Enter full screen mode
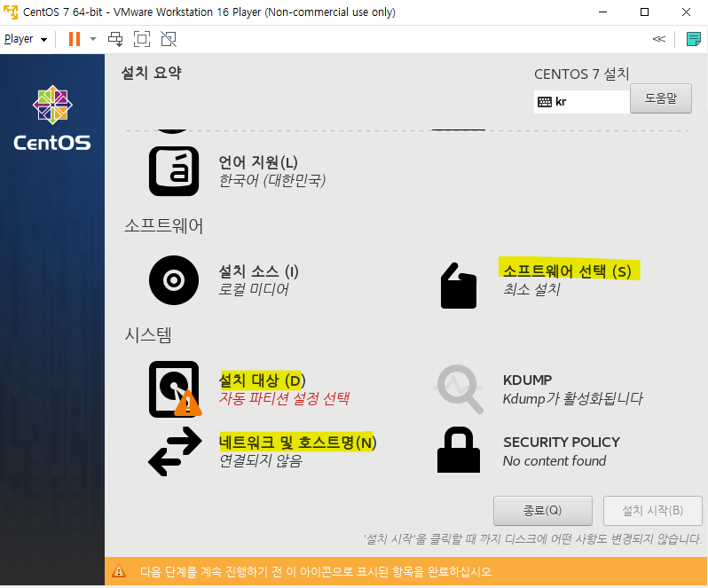Screen dimensions: 708x588 pos(142,39)
